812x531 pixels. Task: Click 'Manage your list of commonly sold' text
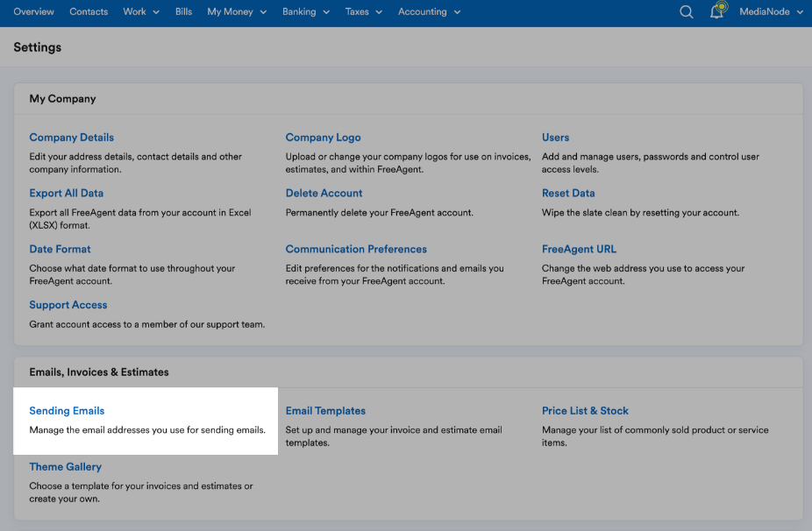[655, 436]
